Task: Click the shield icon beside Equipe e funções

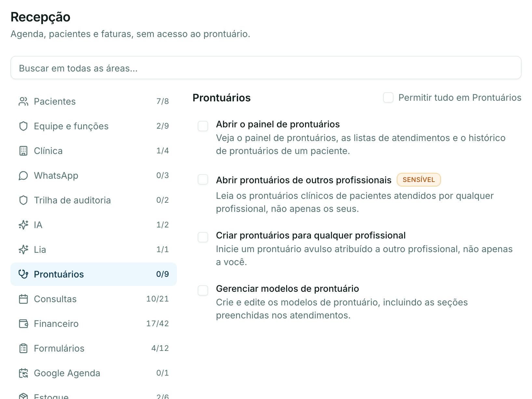Action: point(23,126)
